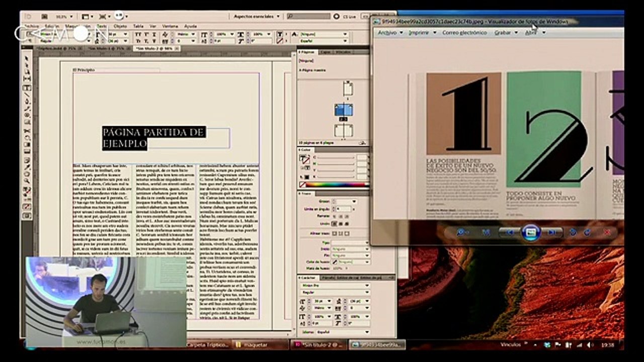Select the Hand tool
Viewport: 644px width, 362px height.
click(x=27, y=174)
